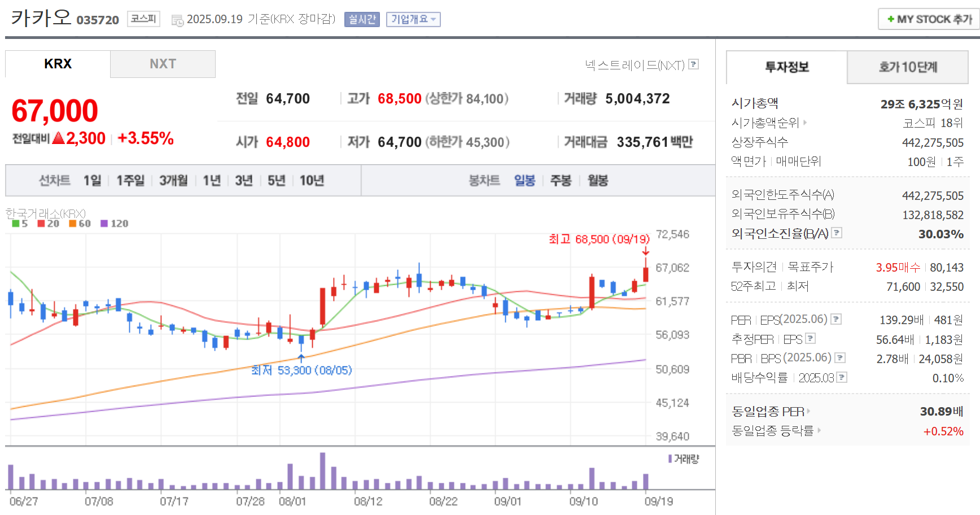
Task: Click the 실시간 badge button
Action: click(x=362, y=19)
